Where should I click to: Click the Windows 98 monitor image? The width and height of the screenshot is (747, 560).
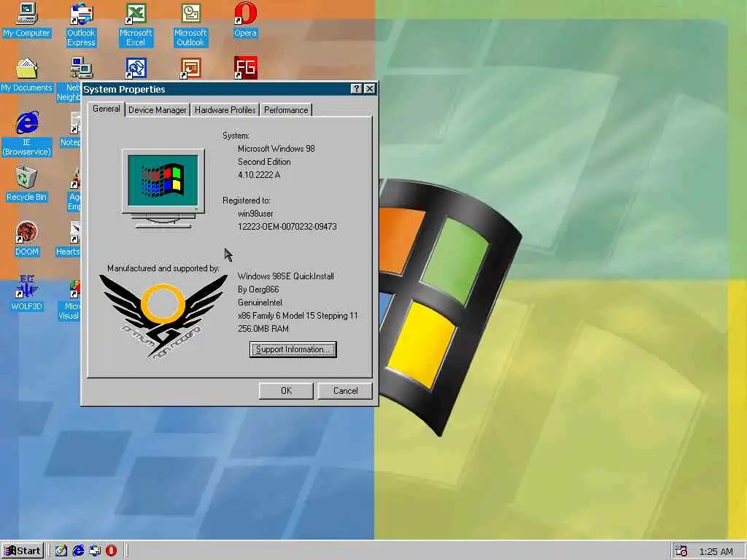[x=163, y=189]
